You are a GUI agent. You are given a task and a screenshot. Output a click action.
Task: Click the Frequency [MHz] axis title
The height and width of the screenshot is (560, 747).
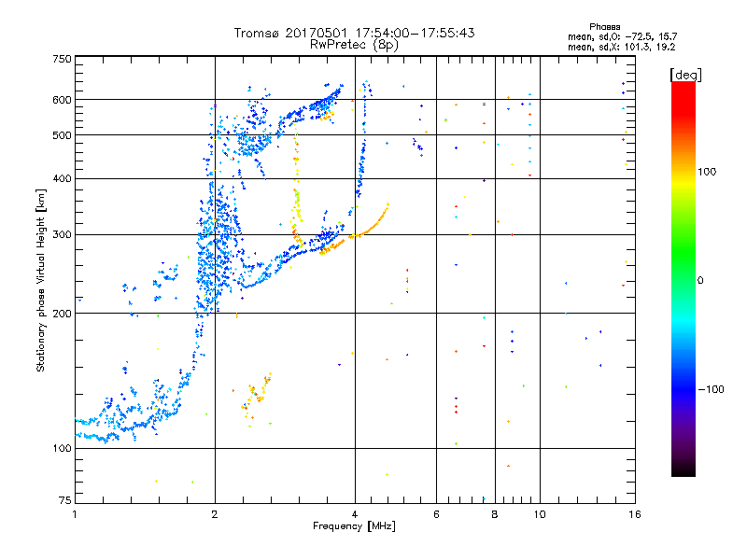354,526
